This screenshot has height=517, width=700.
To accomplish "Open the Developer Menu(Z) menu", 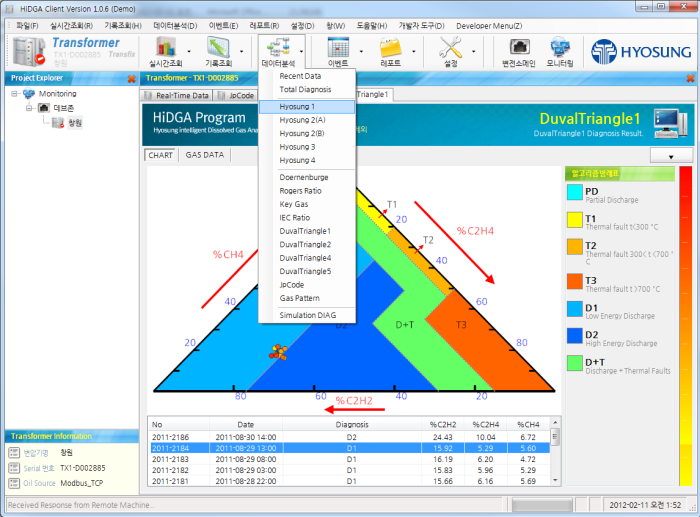I will pyautogui.click(x=489, y=26).
